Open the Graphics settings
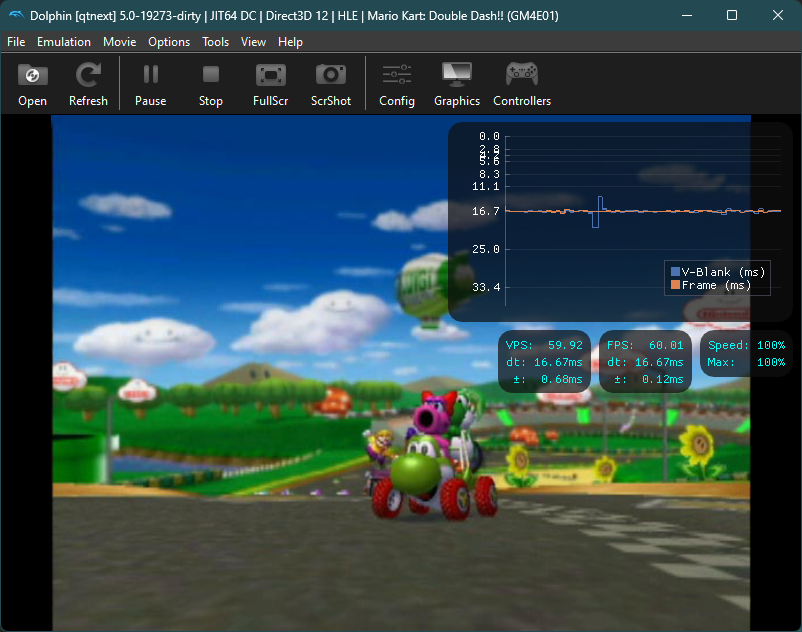This screenshot has height=632, width=802. point(457,84)
